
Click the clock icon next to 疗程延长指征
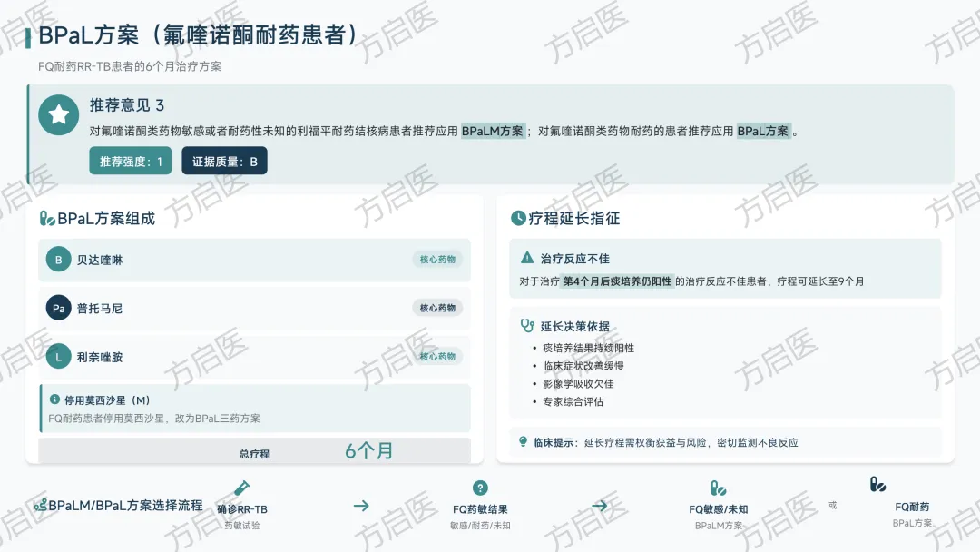518,218
